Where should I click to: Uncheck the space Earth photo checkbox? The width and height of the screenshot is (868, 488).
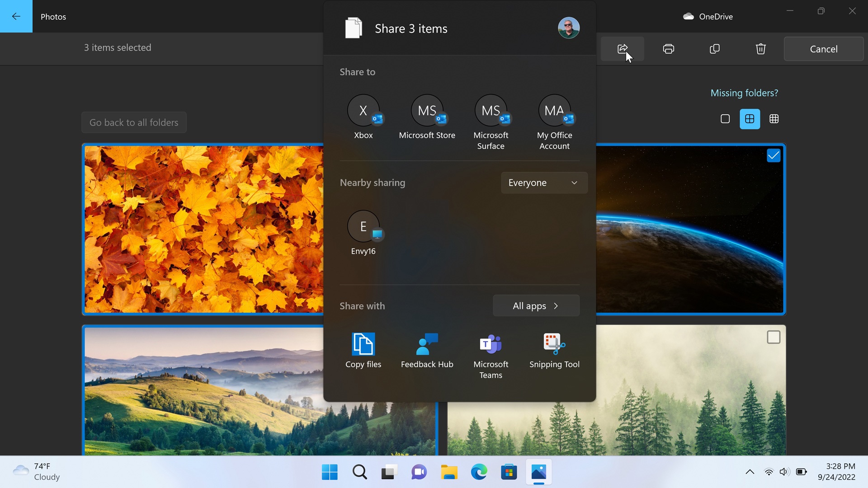tap(774, 155)
